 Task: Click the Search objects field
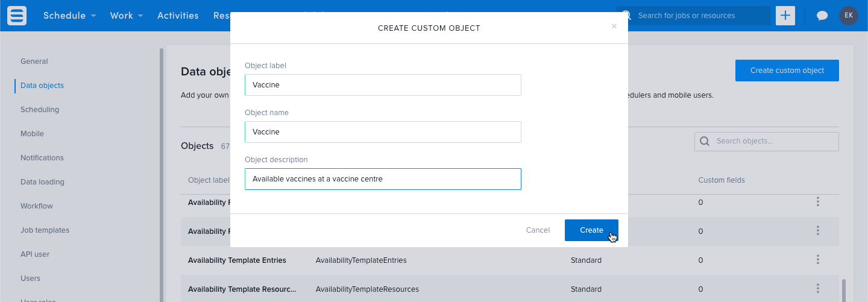[767, 141]
